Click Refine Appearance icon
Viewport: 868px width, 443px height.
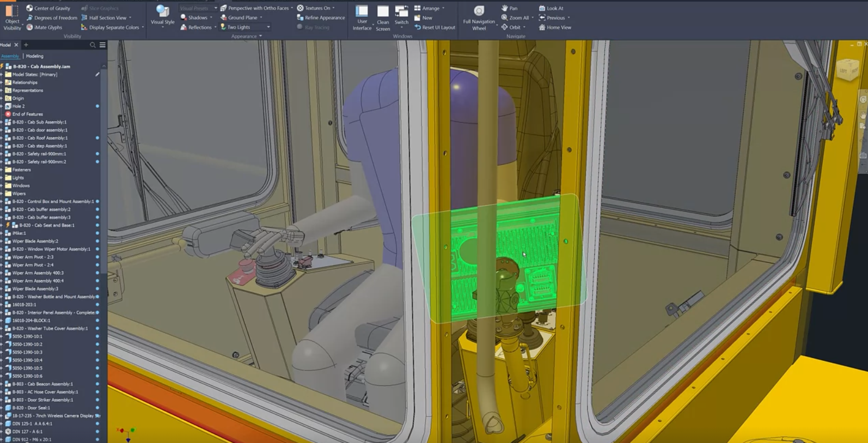click(x=300, y=17)
